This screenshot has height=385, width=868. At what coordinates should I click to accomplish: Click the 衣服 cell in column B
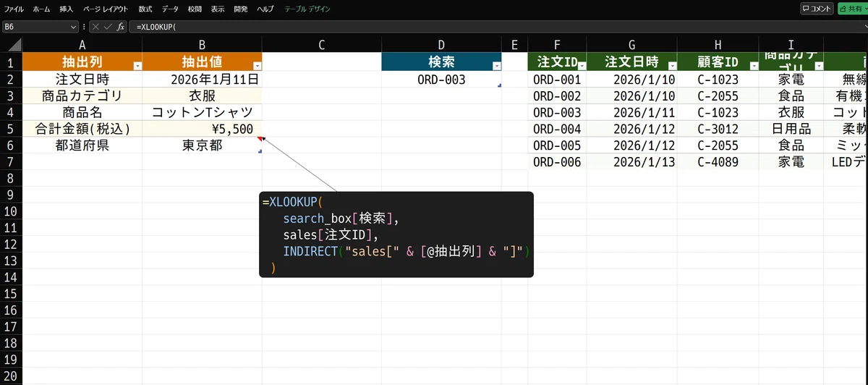coord(202,96)
